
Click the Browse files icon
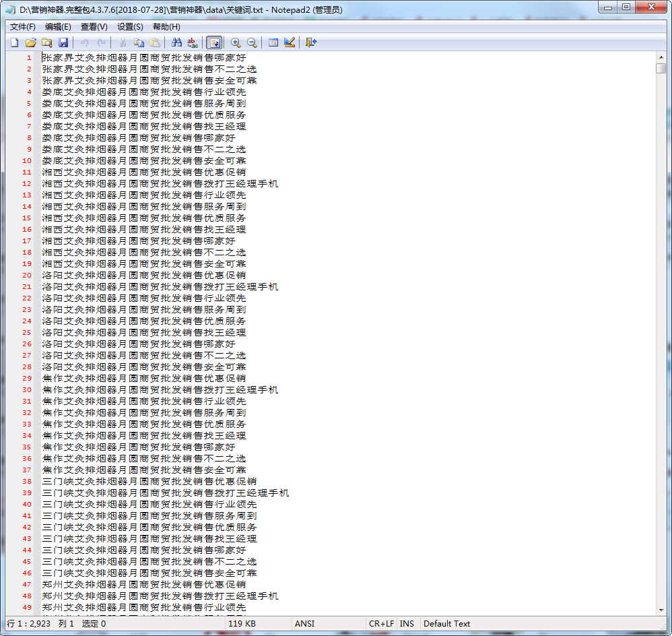pos(46,42)
